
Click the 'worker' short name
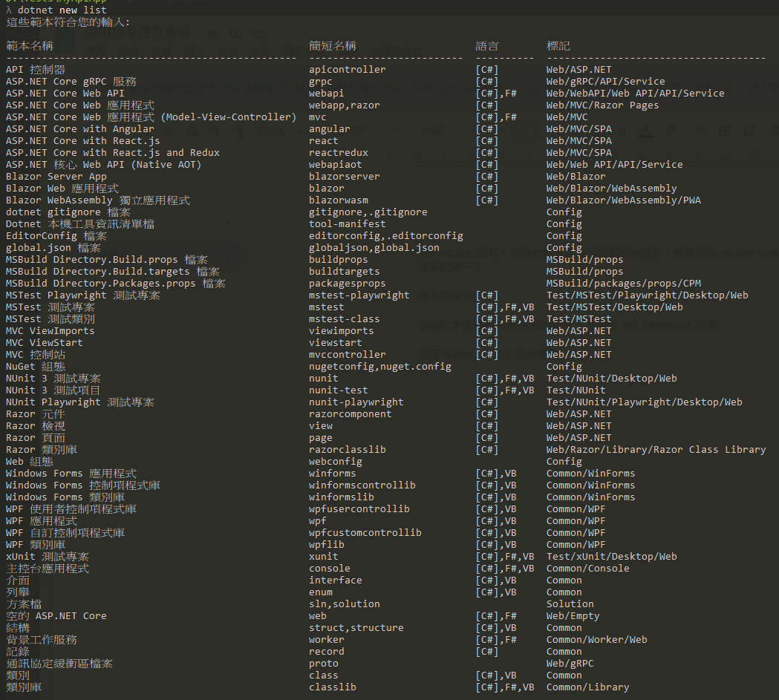(x=327, y=640)
